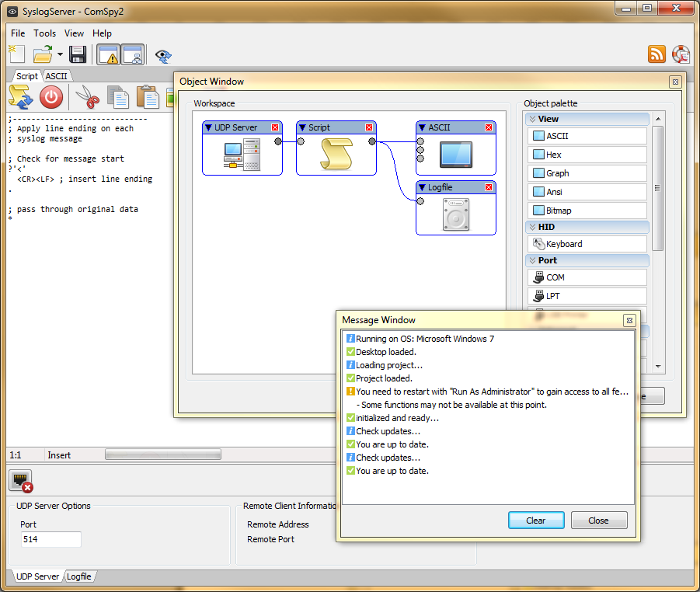Open the View menu

click(x=74, y=33)
